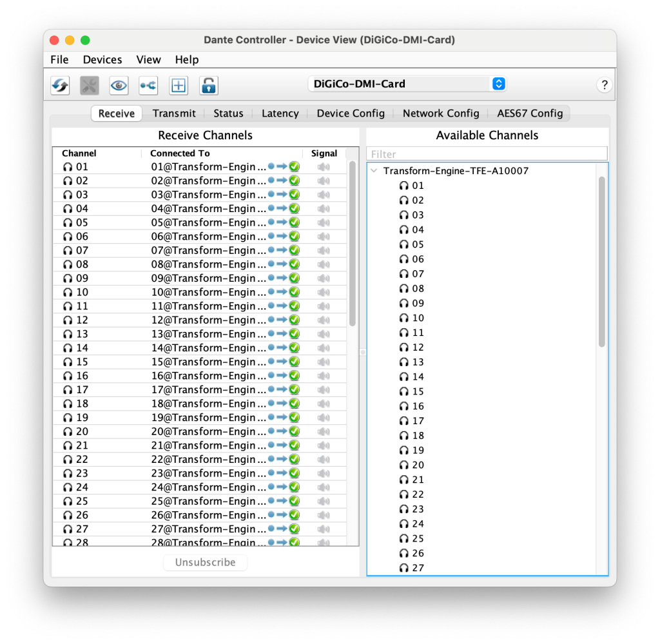Click the signal speaker icon for channel 20
The width and height of the screenshot is (660, 644).
324,431
